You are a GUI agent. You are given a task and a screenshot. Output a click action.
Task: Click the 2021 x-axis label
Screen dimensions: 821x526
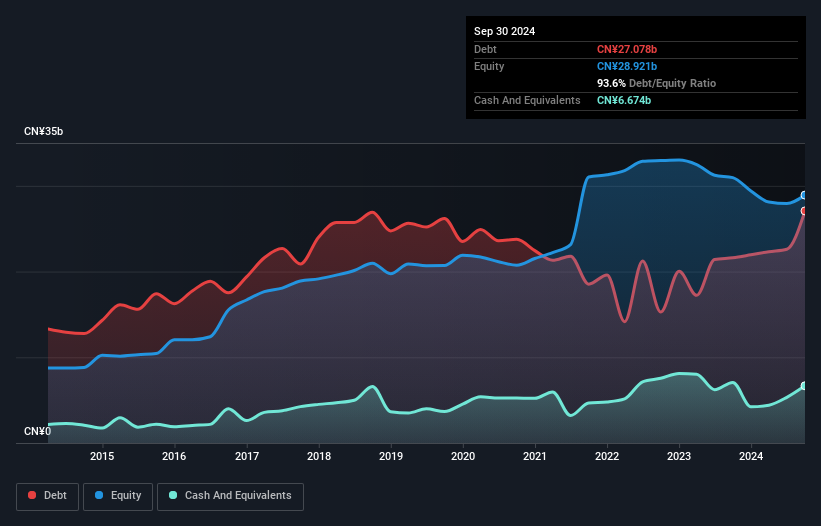535,456
